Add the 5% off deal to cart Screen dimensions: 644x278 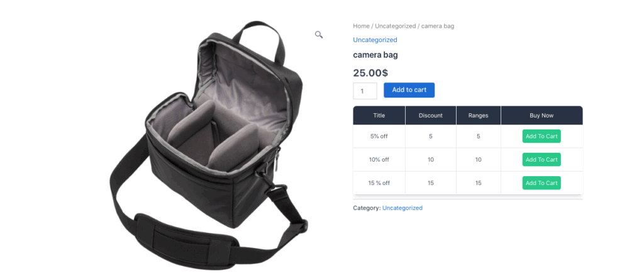point(541,136)
